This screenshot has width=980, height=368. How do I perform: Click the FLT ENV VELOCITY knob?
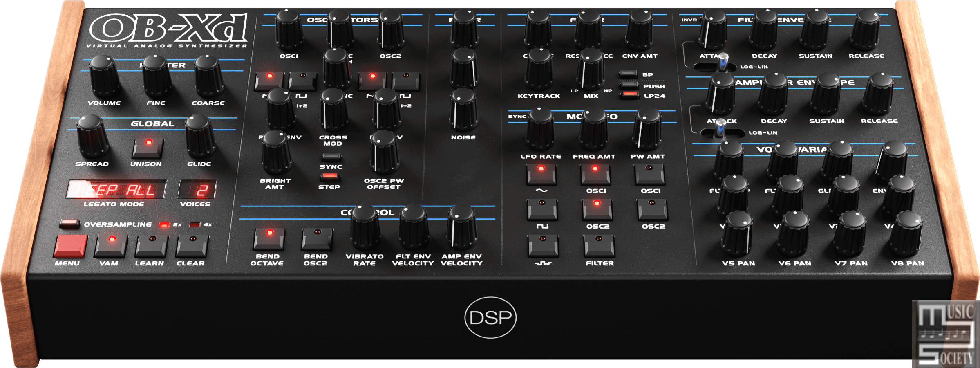(413, 227)
